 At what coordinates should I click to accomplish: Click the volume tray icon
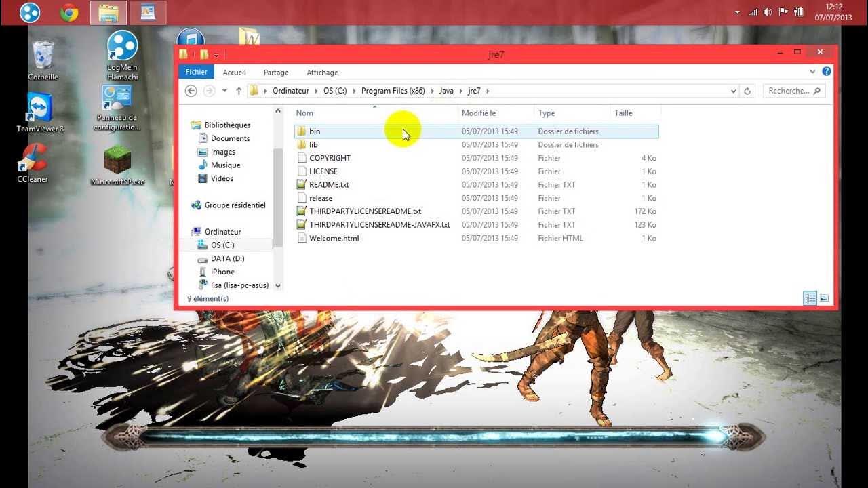click(x=768, y=12)
